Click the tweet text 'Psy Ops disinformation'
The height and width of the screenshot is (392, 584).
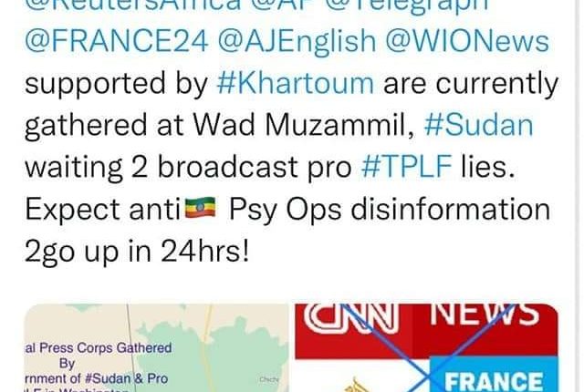(390, 211)
